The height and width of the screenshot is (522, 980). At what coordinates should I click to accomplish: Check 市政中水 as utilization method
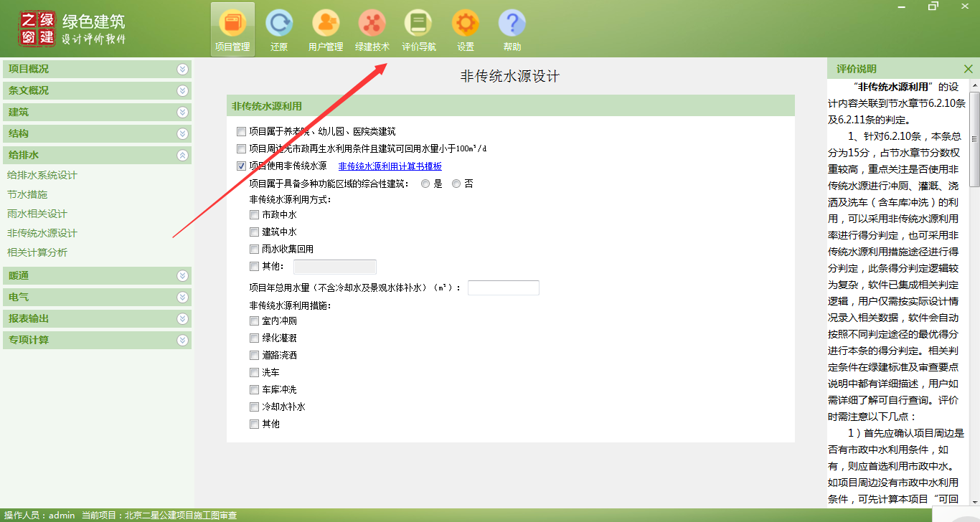[x=254, y=214]
